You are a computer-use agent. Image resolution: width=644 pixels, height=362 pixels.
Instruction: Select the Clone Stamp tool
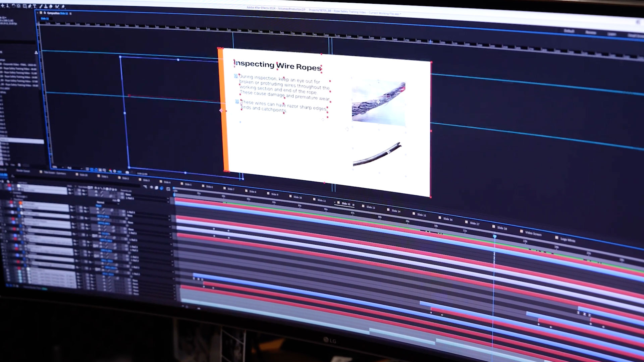(46, 6)
